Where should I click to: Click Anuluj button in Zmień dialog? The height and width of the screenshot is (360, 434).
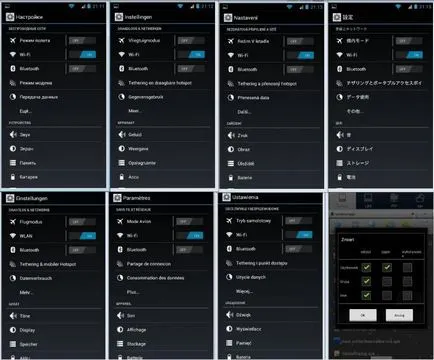click(x=399, y=315)
